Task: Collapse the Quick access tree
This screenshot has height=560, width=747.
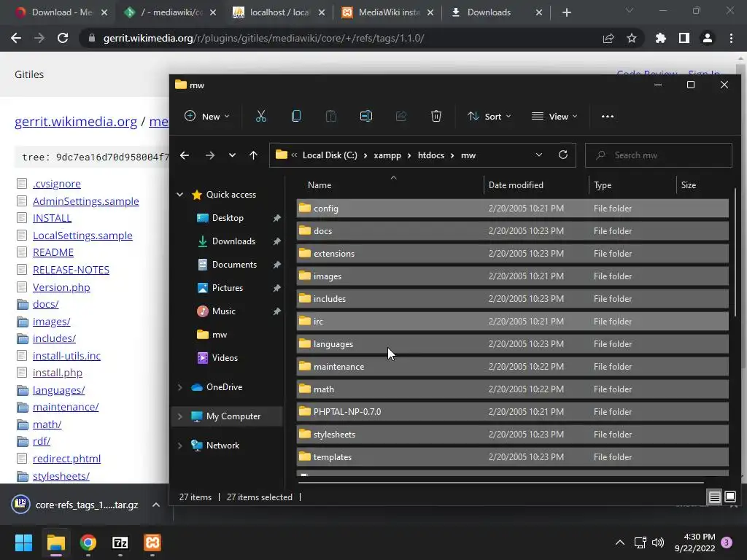Action: (x=180, y=194)
